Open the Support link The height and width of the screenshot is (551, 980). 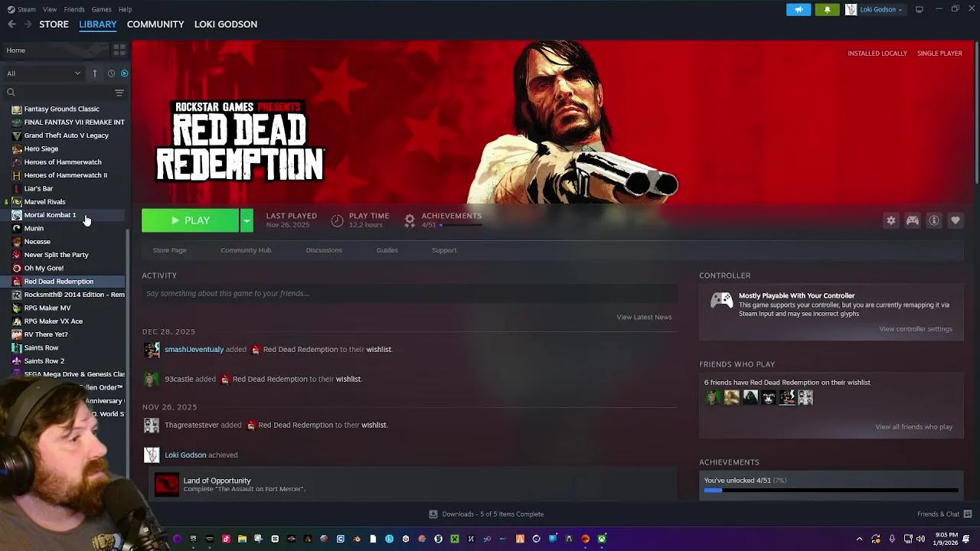tap(444, 250)
